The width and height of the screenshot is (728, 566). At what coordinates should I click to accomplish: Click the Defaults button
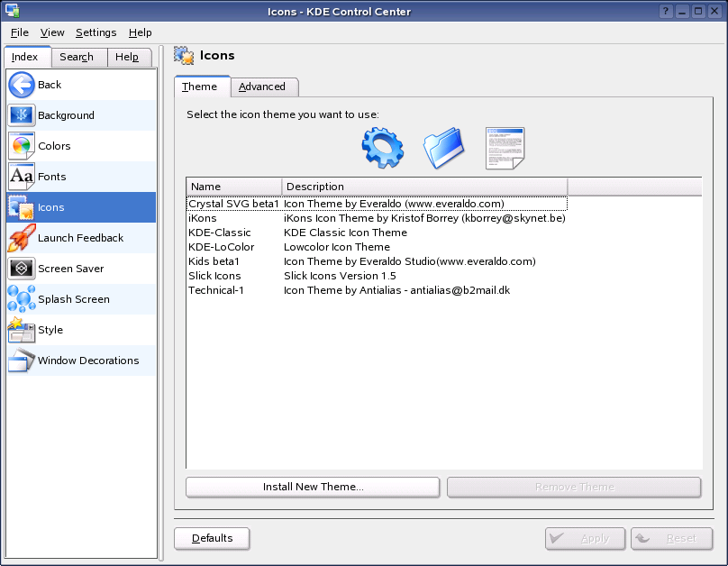[x=212, y=539]
